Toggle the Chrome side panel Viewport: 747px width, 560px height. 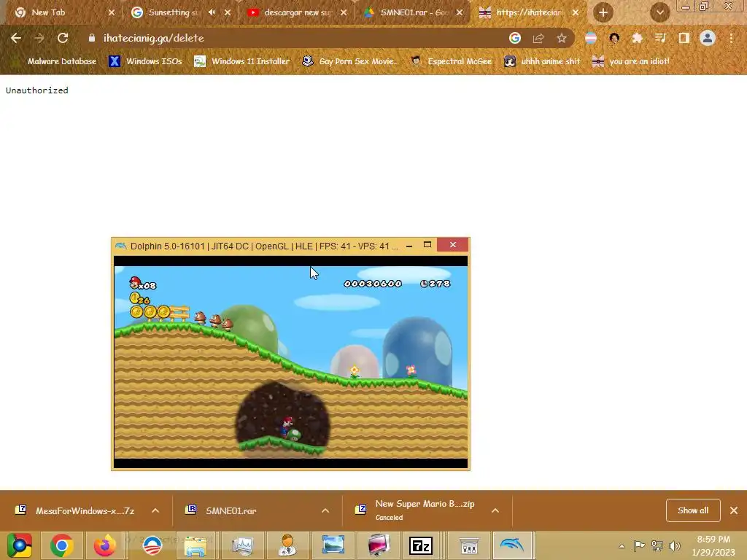point(684,38)
